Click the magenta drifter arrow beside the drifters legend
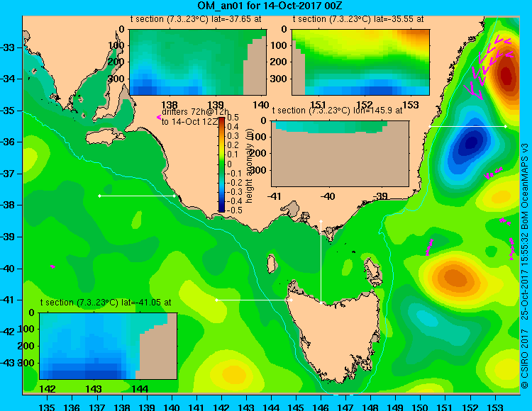This screenshot has height=411, width=532. click(158, 117)
